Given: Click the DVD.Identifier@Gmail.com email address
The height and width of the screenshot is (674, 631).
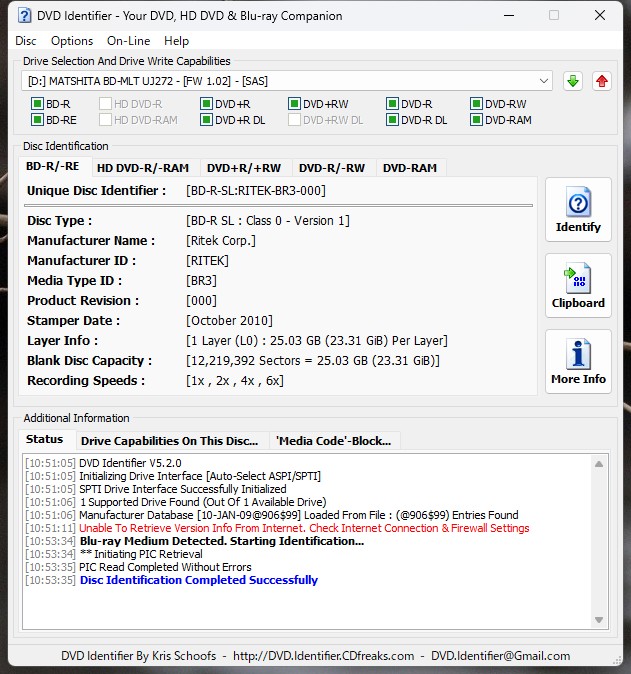Looking at the screenshot, I should pos(500,656).
